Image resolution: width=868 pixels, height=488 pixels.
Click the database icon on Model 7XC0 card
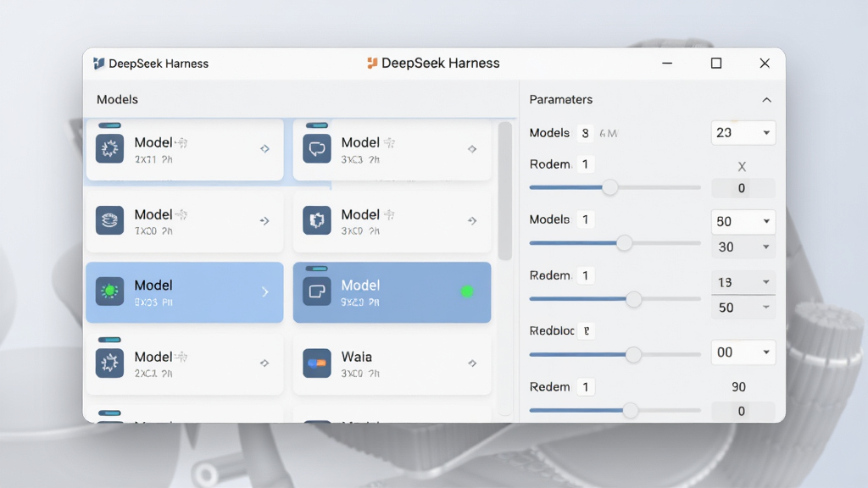coord(109,220)
